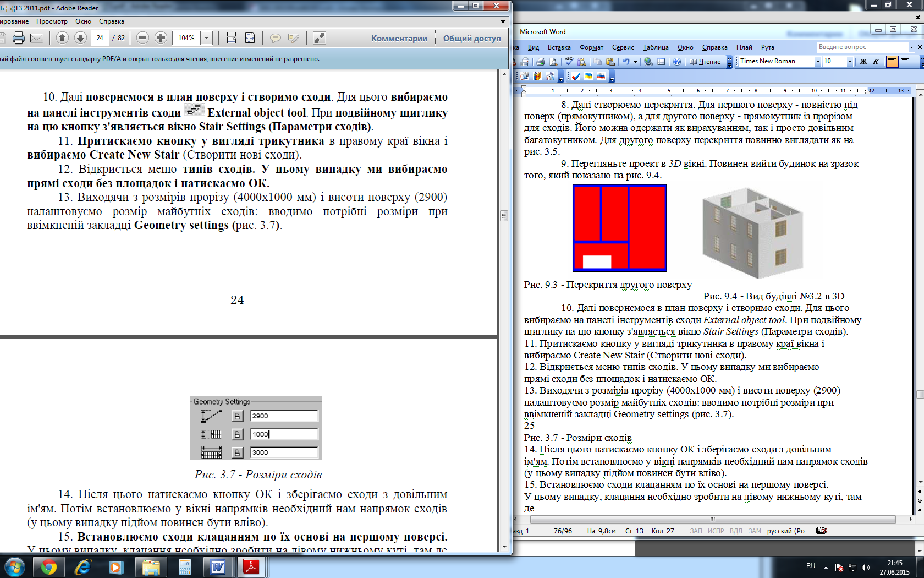The width and height of the screenshot is (924, 578).
Task: Fit one full page icon
Action: (250, 37)
